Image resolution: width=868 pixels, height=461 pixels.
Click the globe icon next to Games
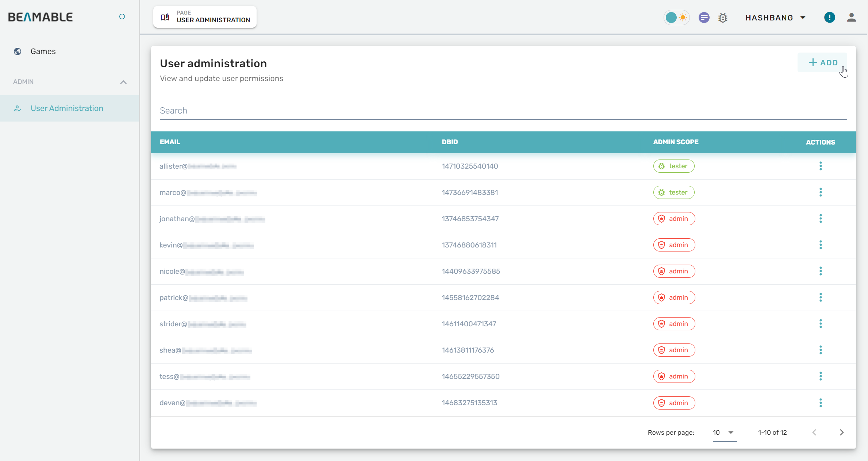18,51
